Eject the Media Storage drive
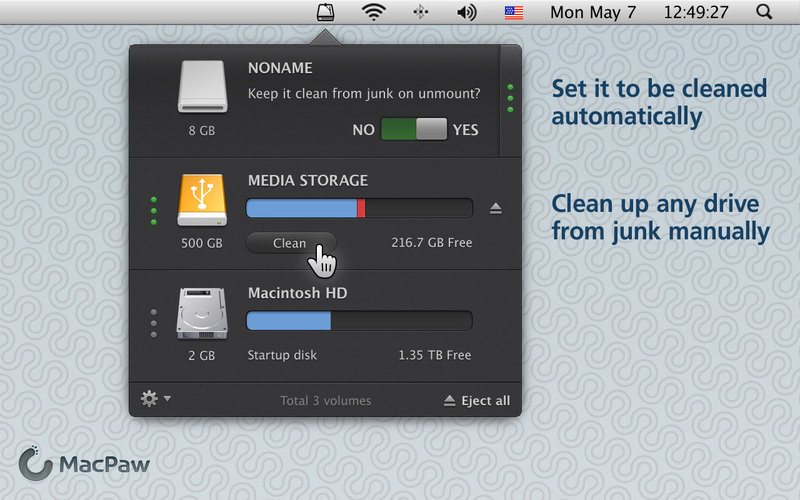Viewport: 800px width, 500px height. tap(496, 208)
